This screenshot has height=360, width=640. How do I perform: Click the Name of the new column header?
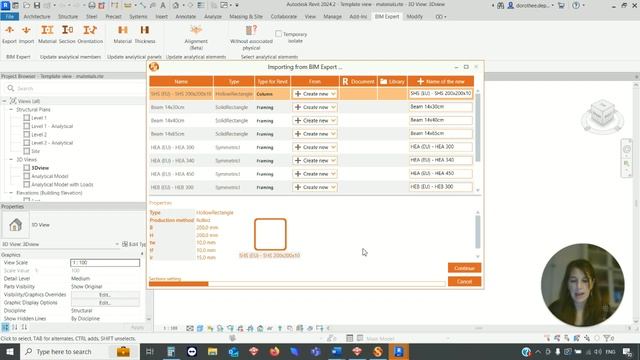point(441,82)
